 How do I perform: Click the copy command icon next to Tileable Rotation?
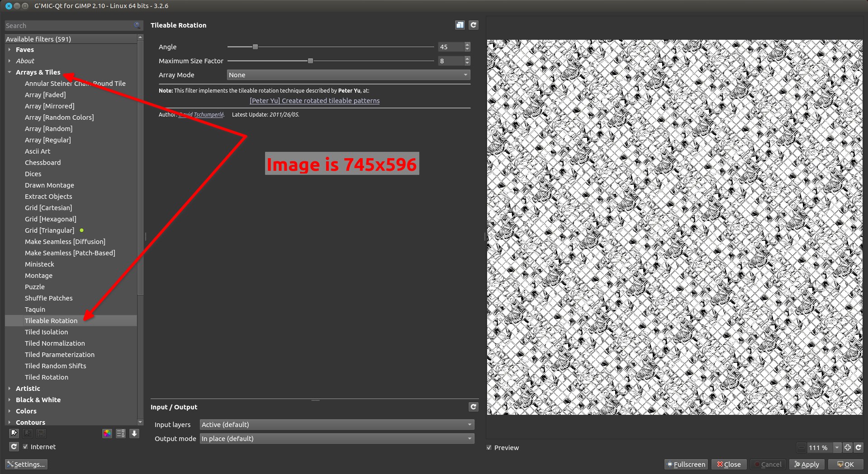460,25
